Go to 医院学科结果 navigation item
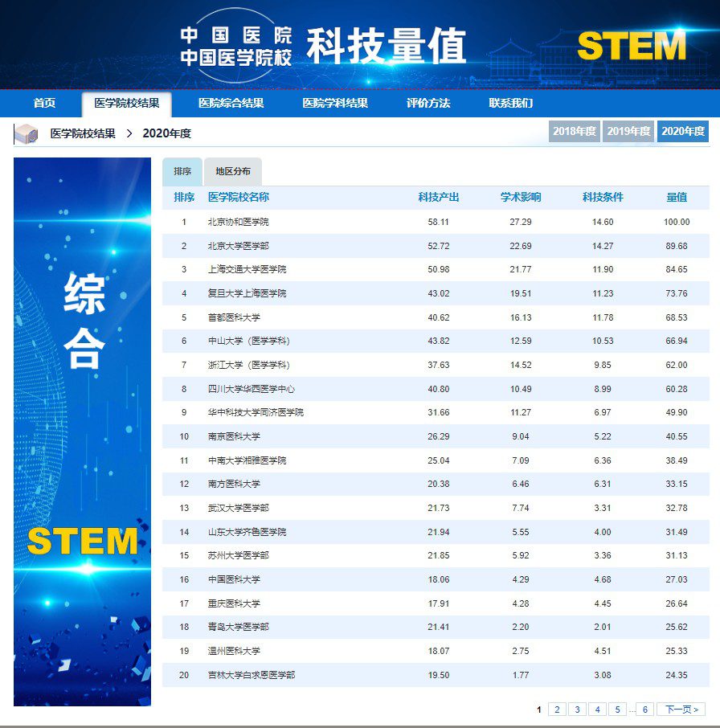Viewport: 720px width, 728px height. (x=335, y=103)
